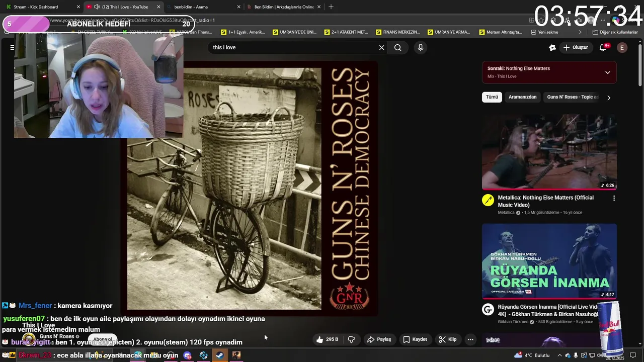Close the benbildim - Arama tab
The width and height of the screenshot is (644, 362).
pos(238,7)
